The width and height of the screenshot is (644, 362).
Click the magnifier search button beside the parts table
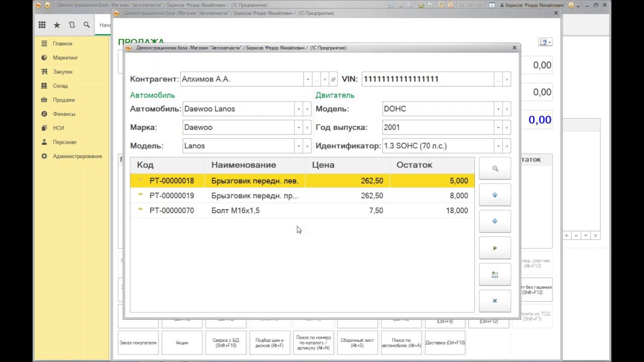point(495,168)
